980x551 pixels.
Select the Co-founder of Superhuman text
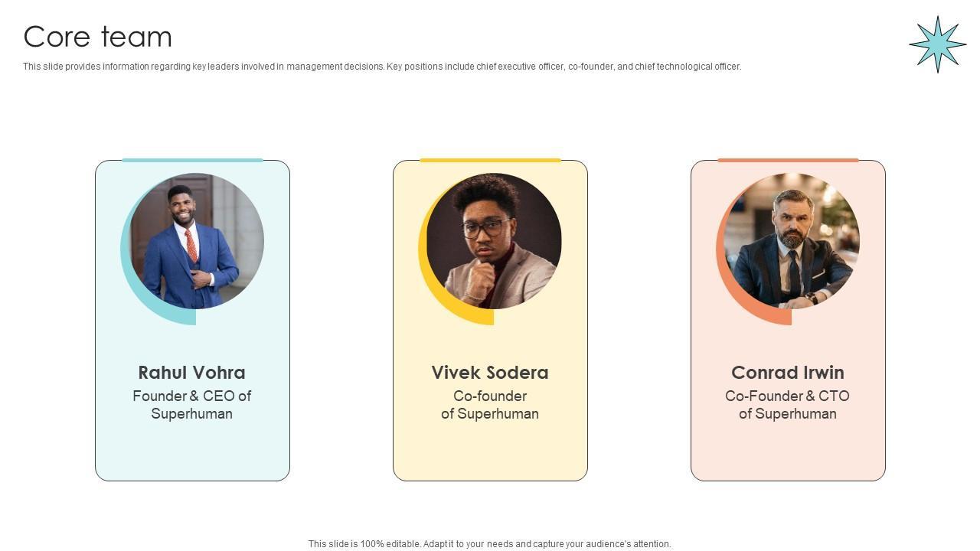490,405
